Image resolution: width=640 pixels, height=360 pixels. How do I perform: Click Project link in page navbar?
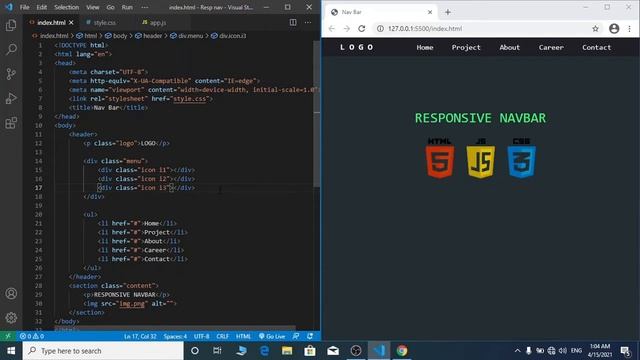pos(466,47)
